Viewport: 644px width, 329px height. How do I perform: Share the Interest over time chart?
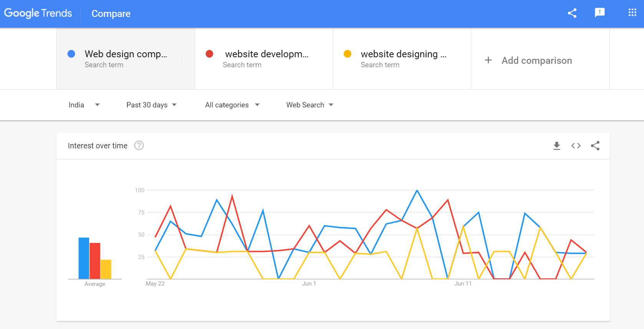click(x=595, y=146)
